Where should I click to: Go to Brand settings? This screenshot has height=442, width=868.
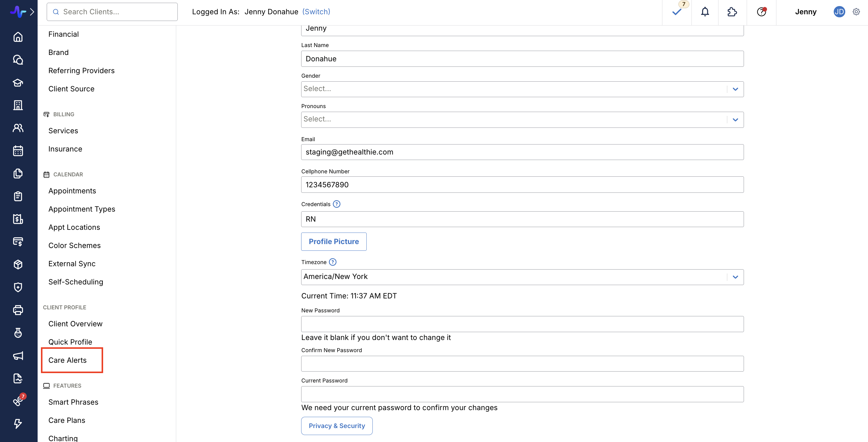(x=58, y=52)
